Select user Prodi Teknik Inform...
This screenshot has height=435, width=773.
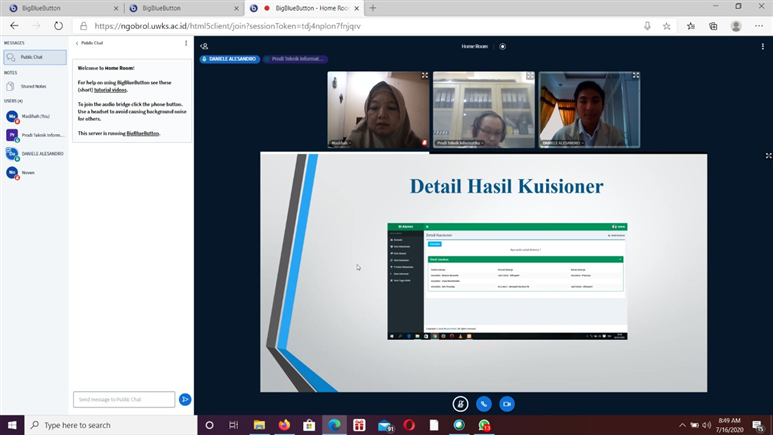(x=35, y=135)
